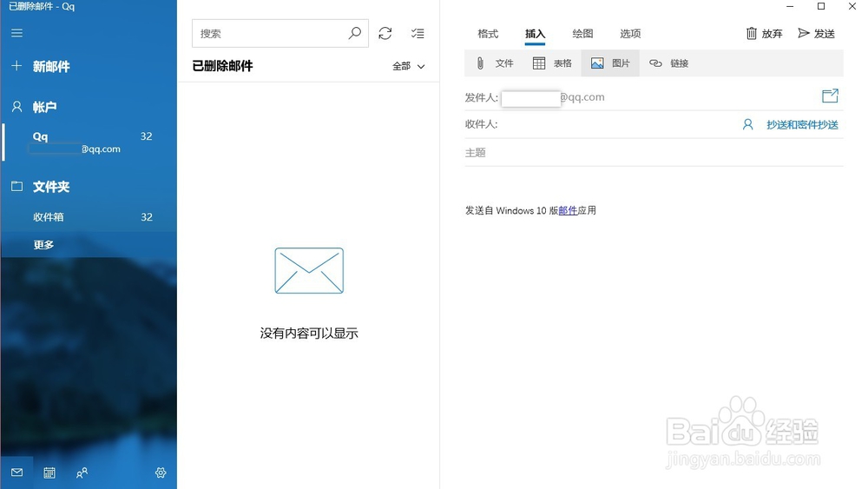
Task: Attach a file with 文件
Action: 495,63
